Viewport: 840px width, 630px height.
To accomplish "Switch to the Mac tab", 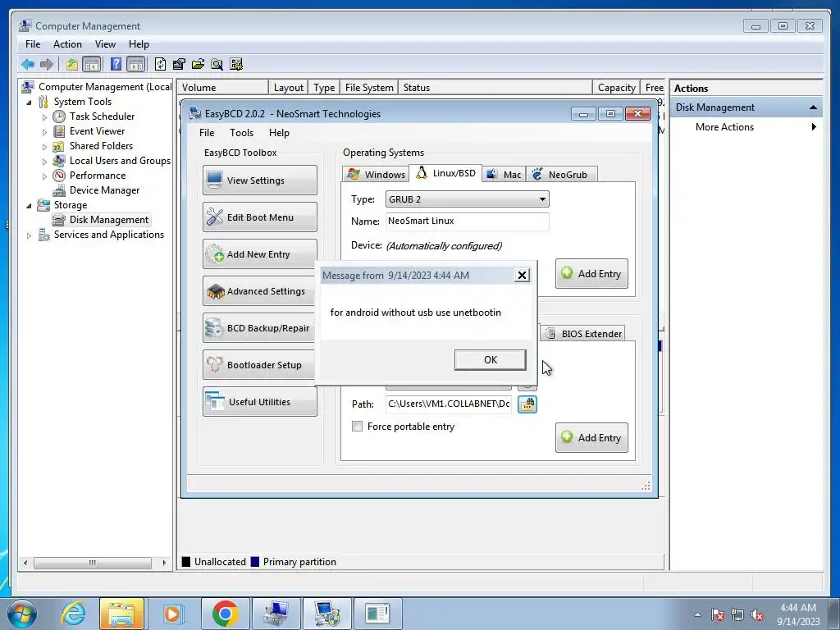I will [x=504, y=175].
